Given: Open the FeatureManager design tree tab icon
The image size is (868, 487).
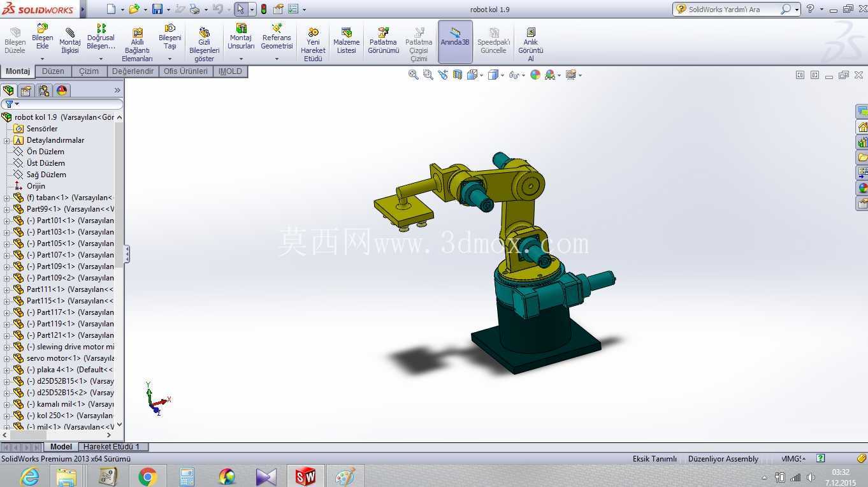Looking at the screenshot, I should (8, 91).
